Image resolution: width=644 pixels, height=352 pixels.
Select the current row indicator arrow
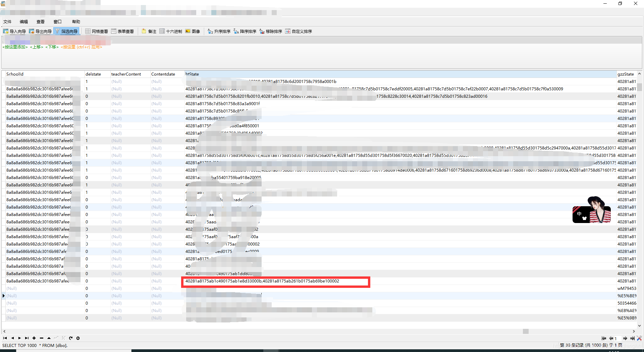click(x=4, y=296)
